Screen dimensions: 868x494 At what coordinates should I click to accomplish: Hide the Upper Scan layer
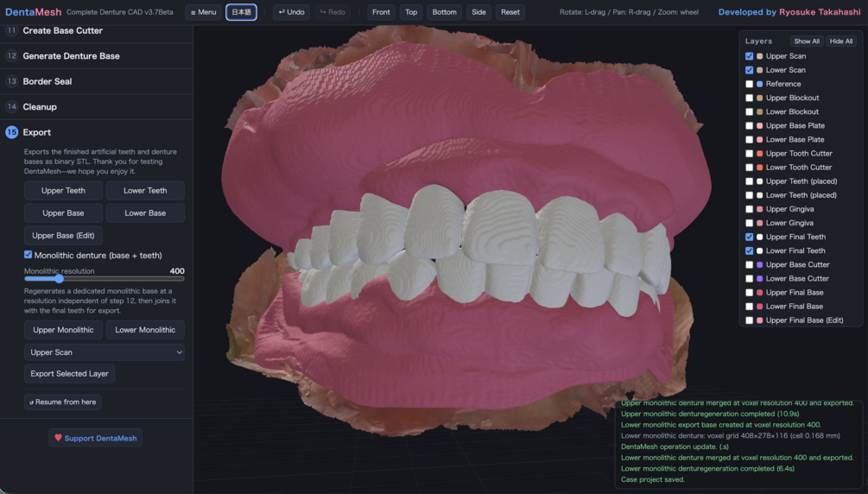click(749, 56)
